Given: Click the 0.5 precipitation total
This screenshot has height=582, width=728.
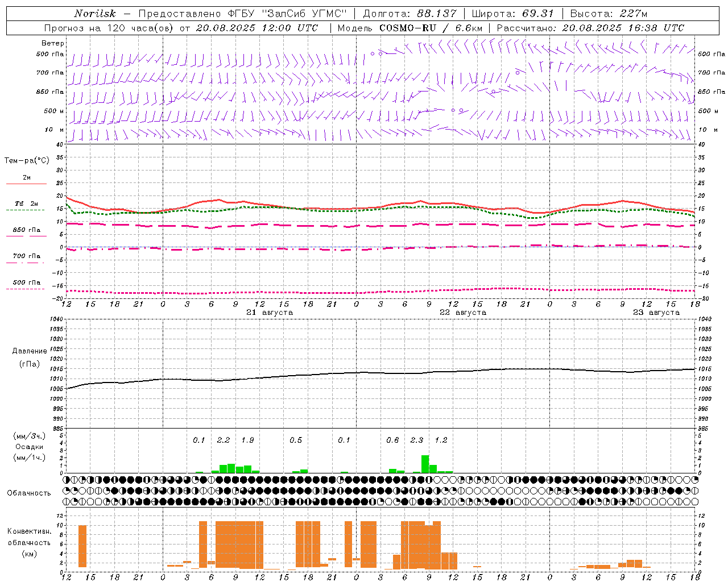Looking at the screenshot, I should point(296,440).
